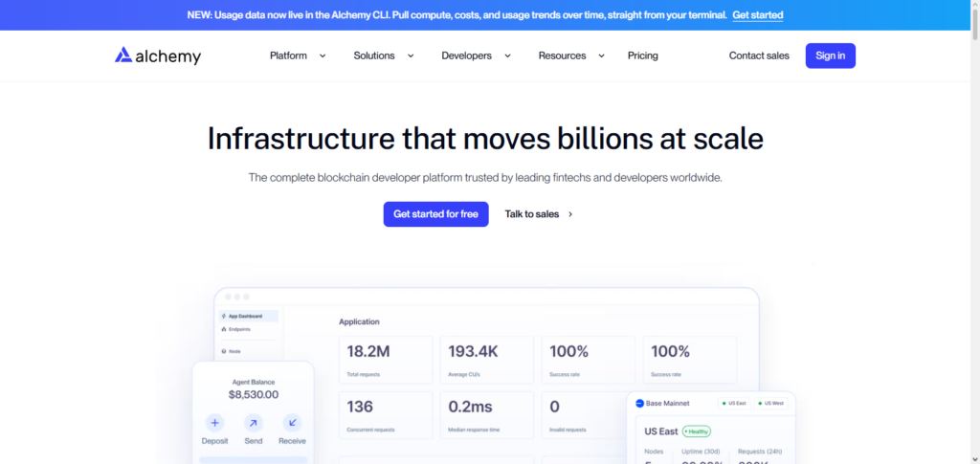The height and width of the screenshot is (464, 980).
Task: Expand the Developers chevron arrow
Action: coord(507,55)
